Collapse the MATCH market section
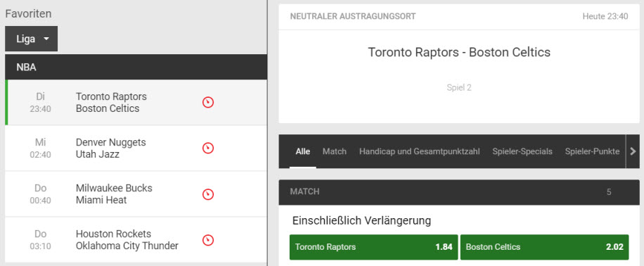 click(459, 192)
